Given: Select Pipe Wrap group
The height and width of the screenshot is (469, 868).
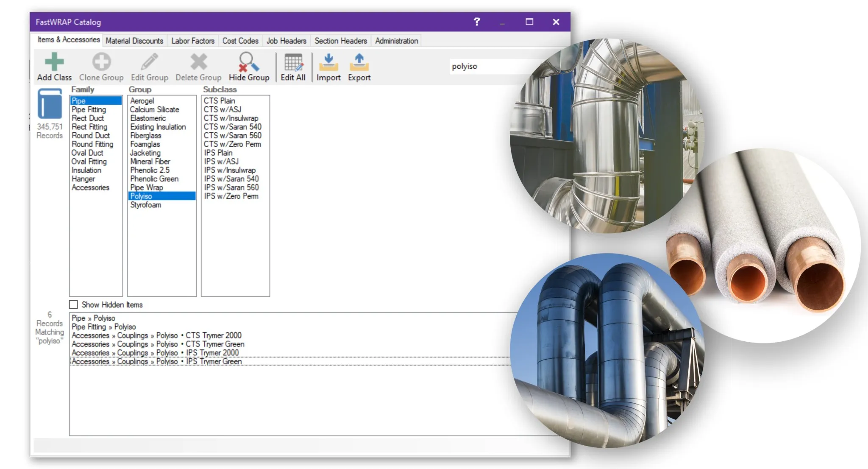Looking at the screenshot, I should tap(162, 187).
